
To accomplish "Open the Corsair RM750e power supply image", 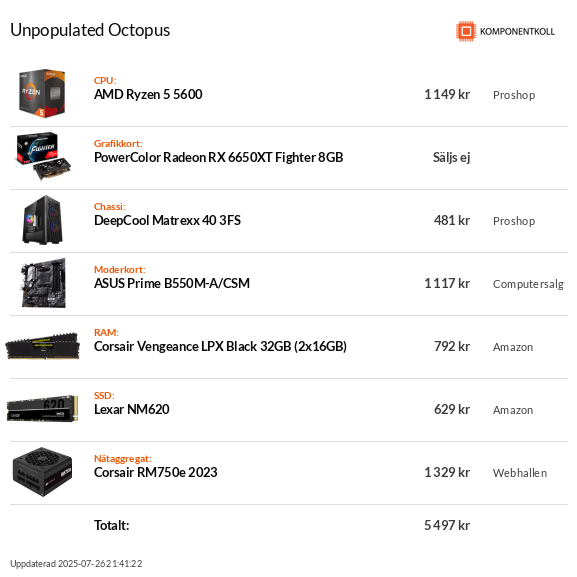I will (x=42, y=472).
